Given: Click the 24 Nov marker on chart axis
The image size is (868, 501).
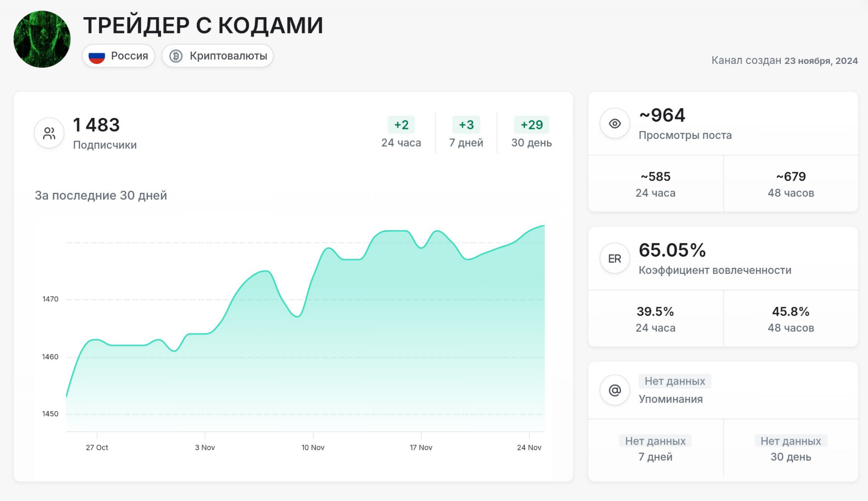Looking at the screenshot, I should coord(529,448).
